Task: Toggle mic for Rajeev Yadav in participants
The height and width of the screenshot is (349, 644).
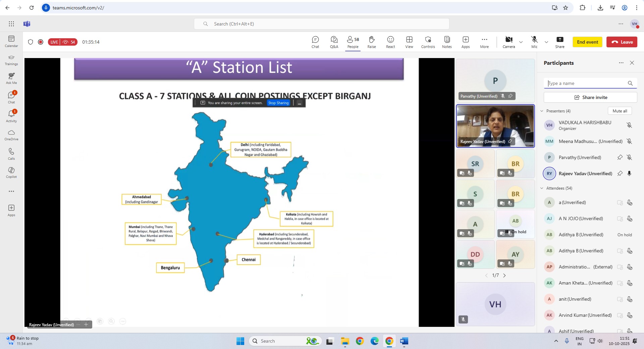Action: [629, 173]
